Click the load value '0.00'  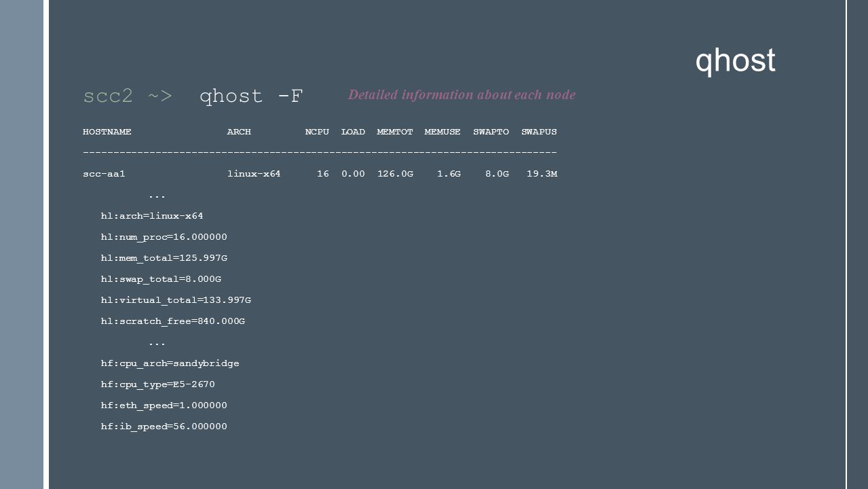(x=353, y=174)
